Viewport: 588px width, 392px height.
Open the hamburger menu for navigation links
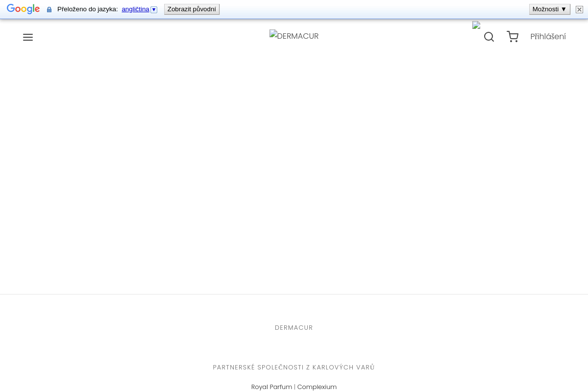click(28, 37)
